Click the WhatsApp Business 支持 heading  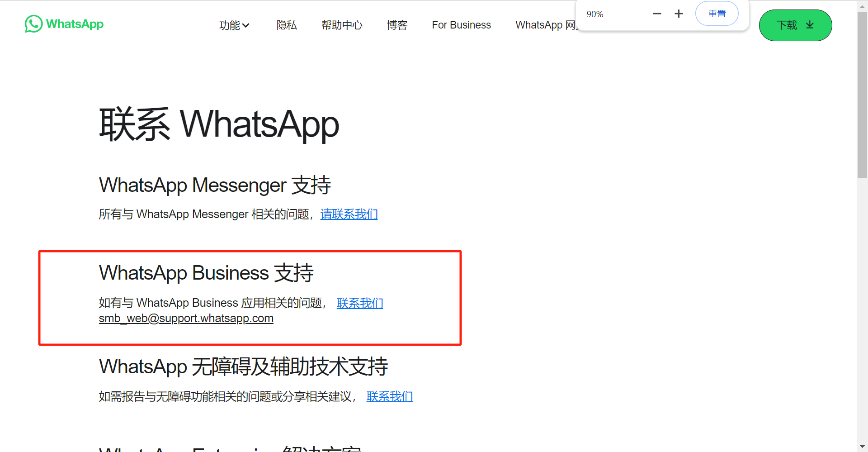tap(206, 273)
